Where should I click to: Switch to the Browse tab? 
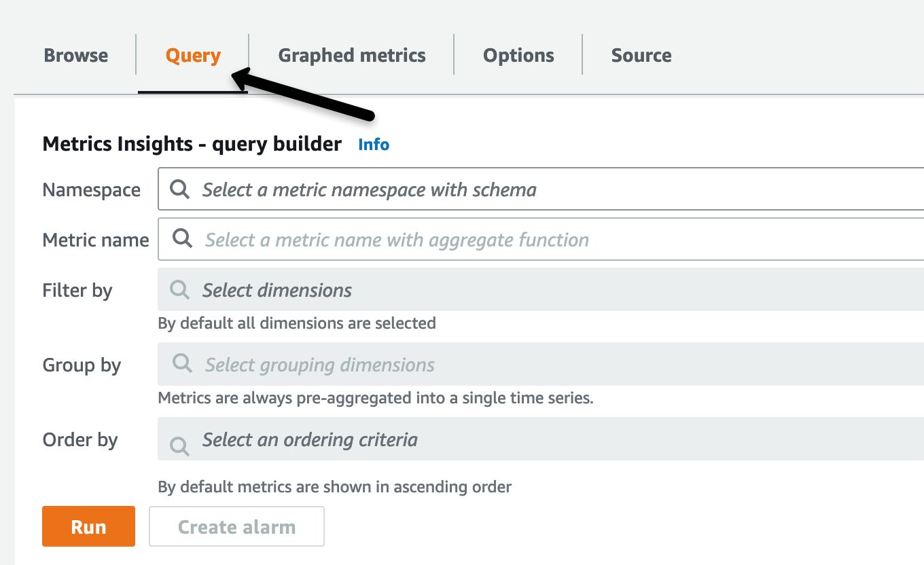75,55
